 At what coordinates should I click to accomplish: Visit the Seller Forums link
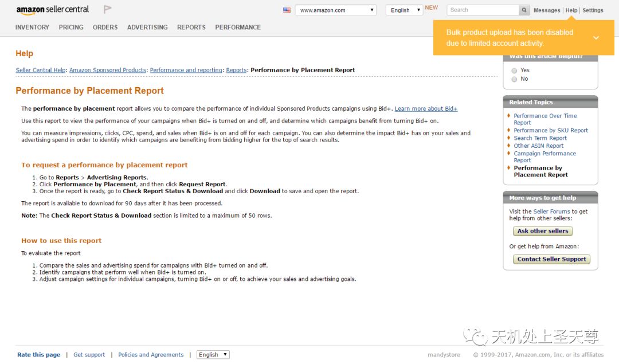click(551, 212)
